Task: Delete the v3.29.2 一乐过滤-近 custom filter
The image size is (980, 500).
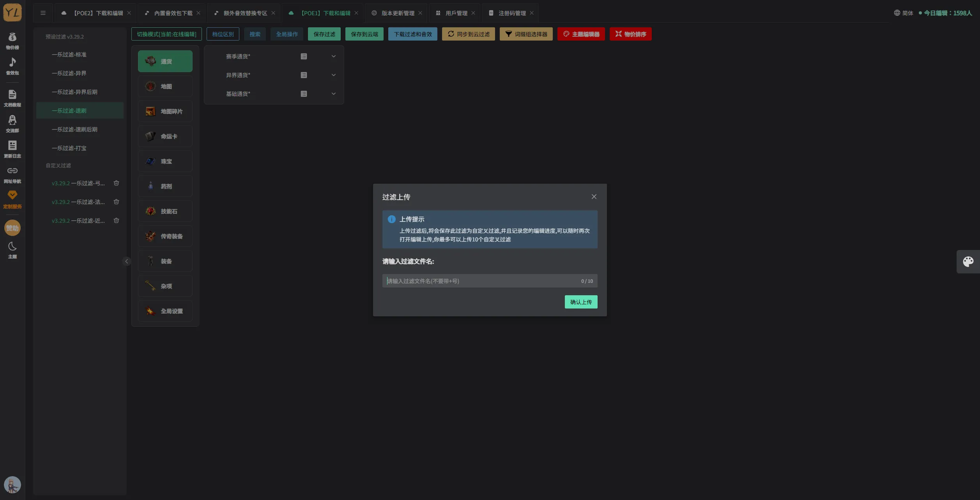Action: coord(116,220)
